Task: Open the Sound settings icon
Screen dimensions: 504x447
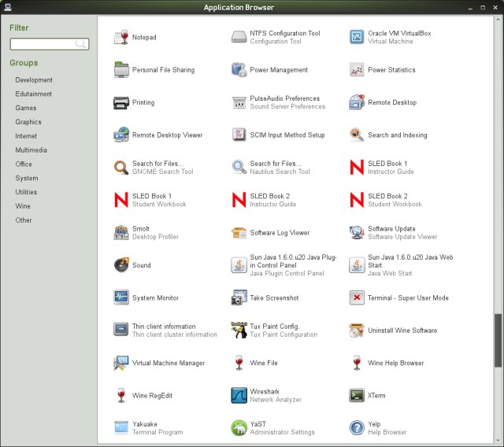Action: 121,265
